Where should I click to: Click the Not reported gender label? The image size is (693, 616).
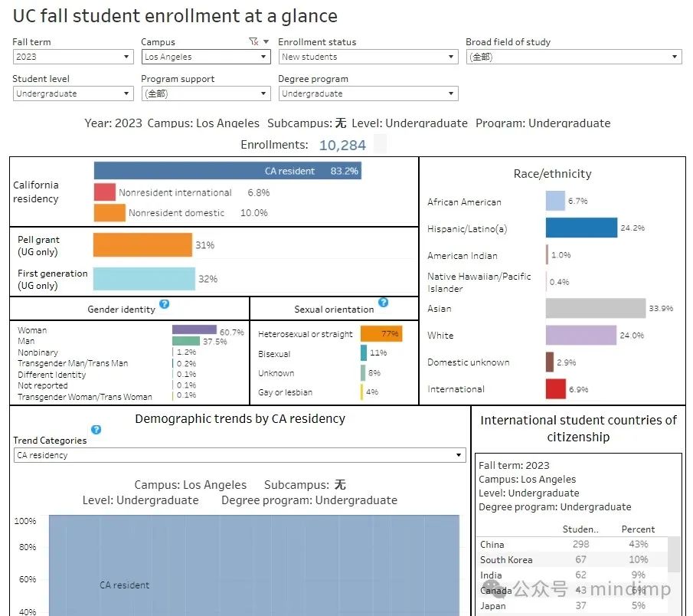point(42,385)
